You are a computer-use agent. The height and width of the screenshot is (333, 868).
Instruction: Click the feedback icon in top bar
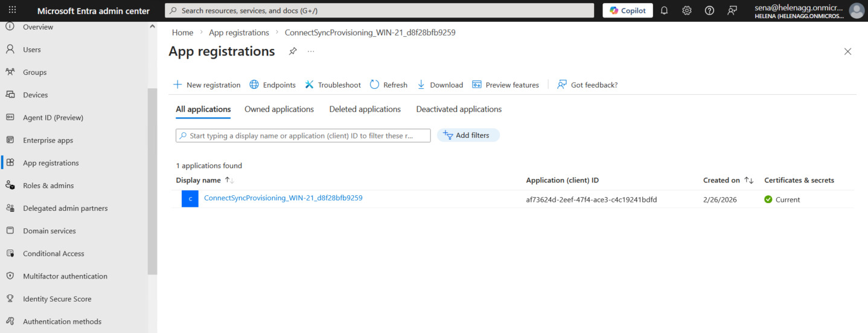click(x=732, y=10)
